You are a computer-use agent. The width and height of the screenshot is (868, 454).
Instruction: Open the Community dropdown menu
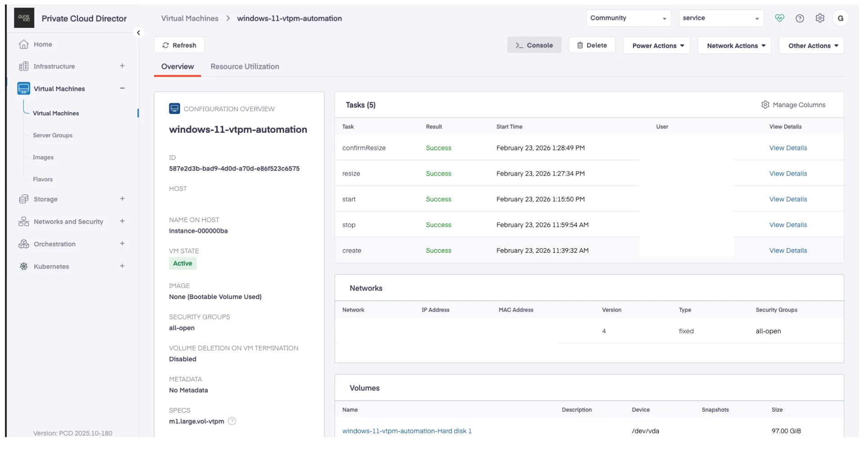coord(628,18)
